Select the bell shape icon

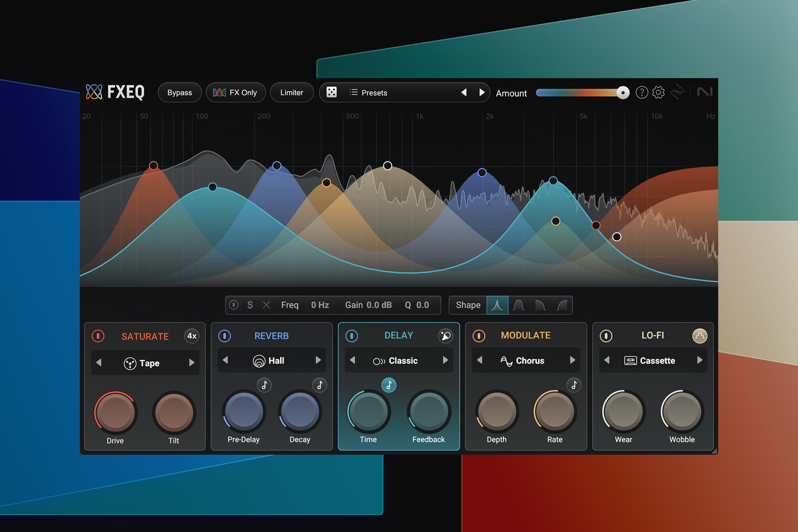[x=518, y=305]
